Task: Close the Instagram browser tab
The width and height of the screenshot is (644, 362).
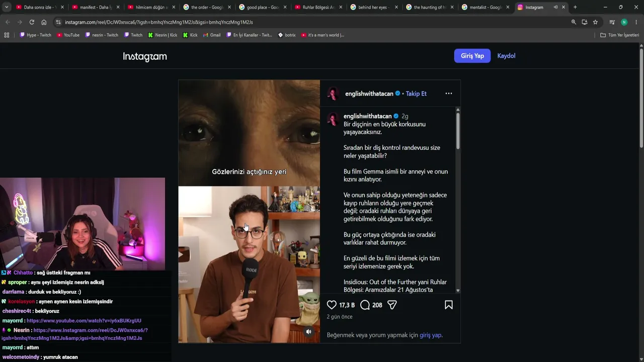Action: pyautogui.click(x=563, y=7)
